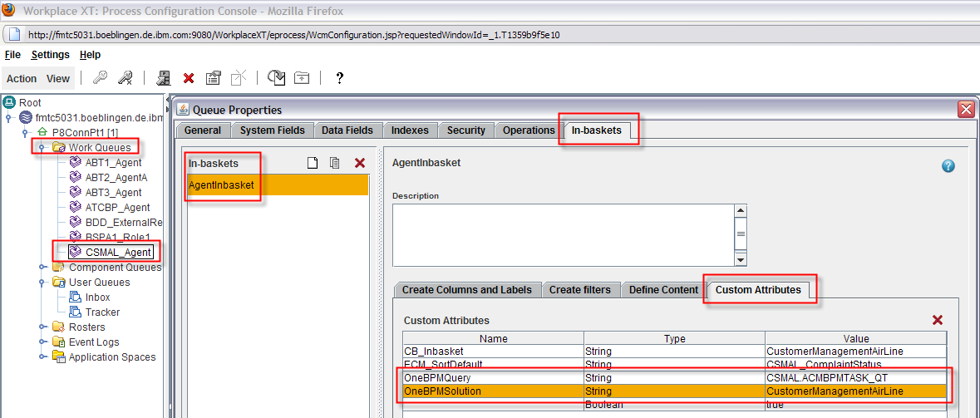
Task: Switch to the Indexes tab
Action: point(410,130)
